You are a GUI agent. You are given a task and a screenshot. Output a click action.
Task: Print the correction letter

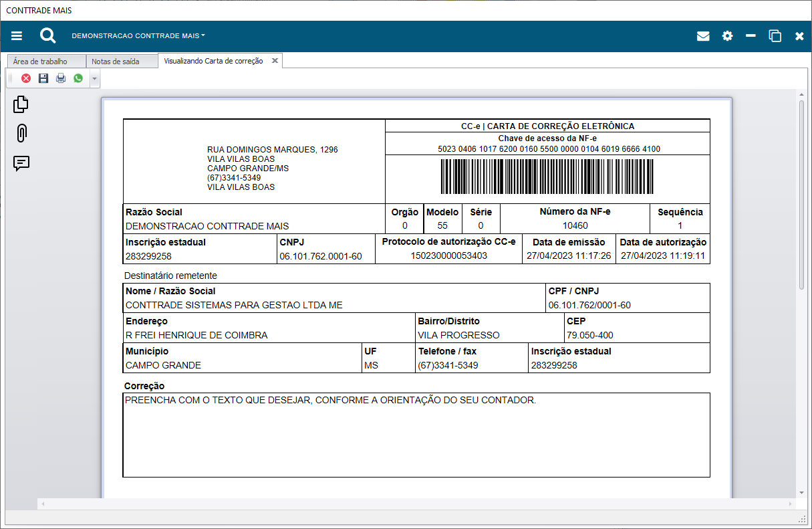click(61, 78)
